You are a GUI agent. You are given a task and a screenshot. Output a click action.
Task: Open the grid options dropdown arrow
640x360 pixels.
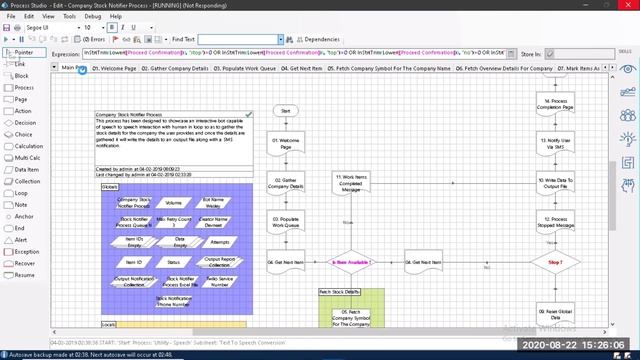pos(166,40)
